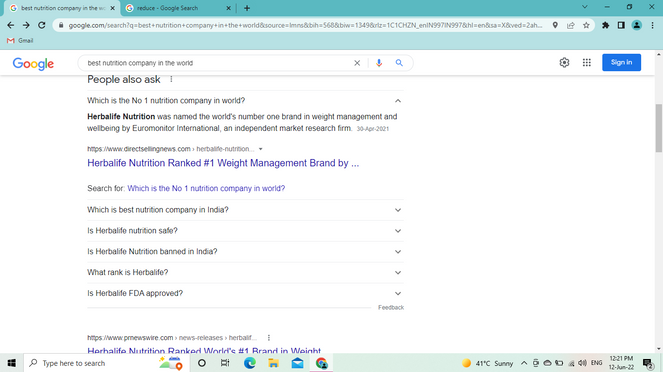
Task: Switch ENG input language in tray
Action: pos(596,363)
